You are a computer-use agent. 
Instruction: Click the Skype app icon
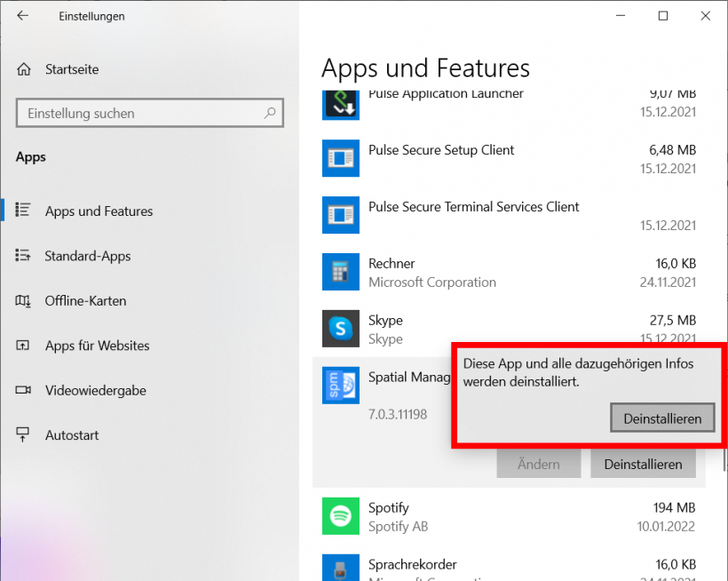click(x=341, y=329)
